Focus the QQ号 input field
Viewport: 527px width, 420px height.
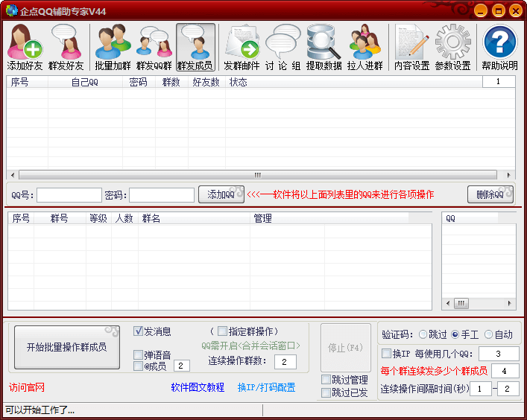coord(69,195)
